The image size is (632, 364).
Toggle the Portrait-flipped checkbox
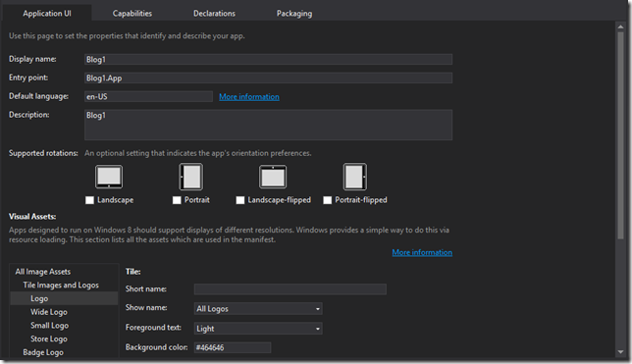pyautogui.click(x=328, y=200)
